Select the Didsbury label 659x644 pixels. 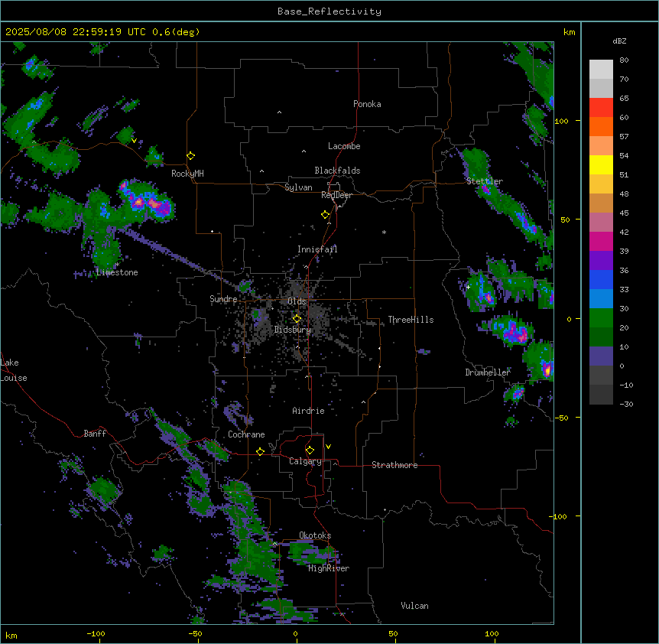click(x=293, y=330)
